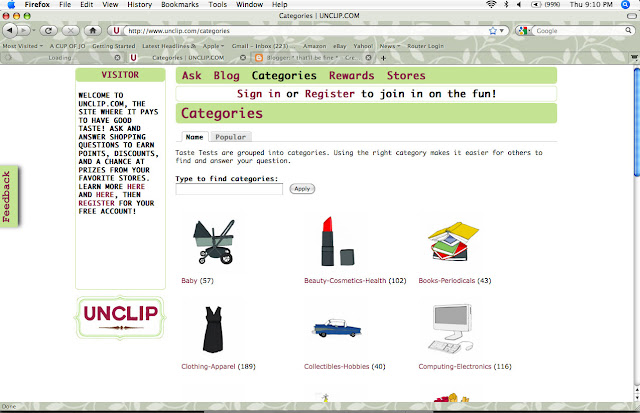Open the Google search engine selector
Image resolution: width=640 pixels, height=413 pixels.
[x=523, y=31]
